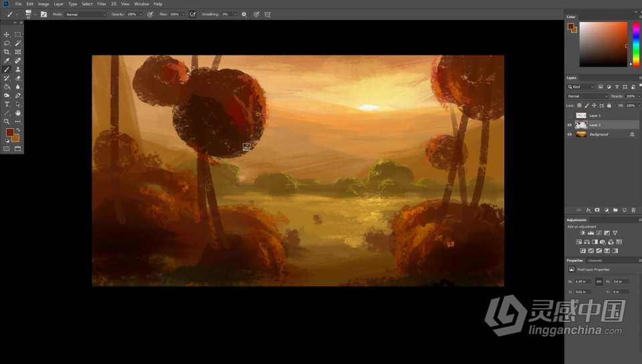642x364 pixels.
Task: Open the brush Opacity slider dropdown
Action: point(140,14)
